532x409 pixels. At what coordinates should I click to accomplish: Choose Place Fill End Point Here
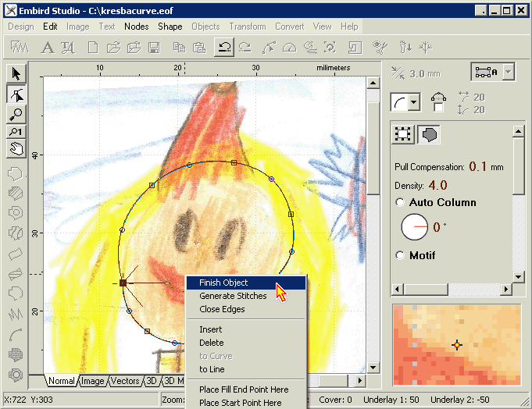pyautogui.click(x=246, y=389)
